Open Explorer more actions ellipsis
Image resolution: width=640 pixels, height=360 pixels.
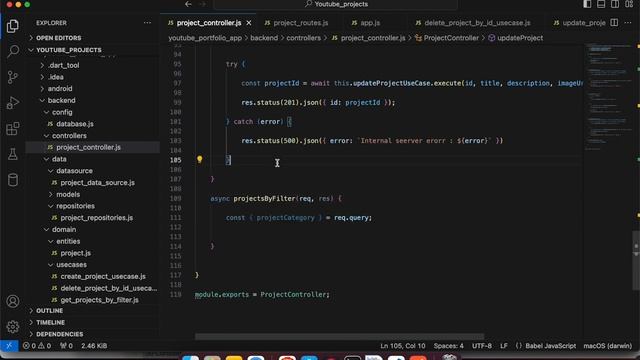(147, 23)
